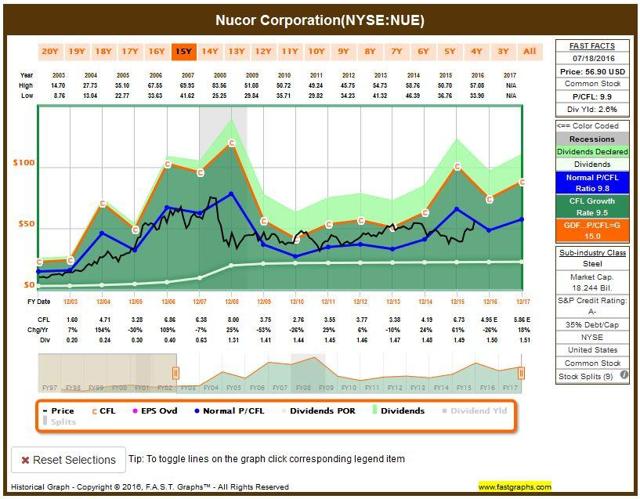
Task: Click the CFL Growth Rate 9.5 box
Action: [x=592, y=206]
